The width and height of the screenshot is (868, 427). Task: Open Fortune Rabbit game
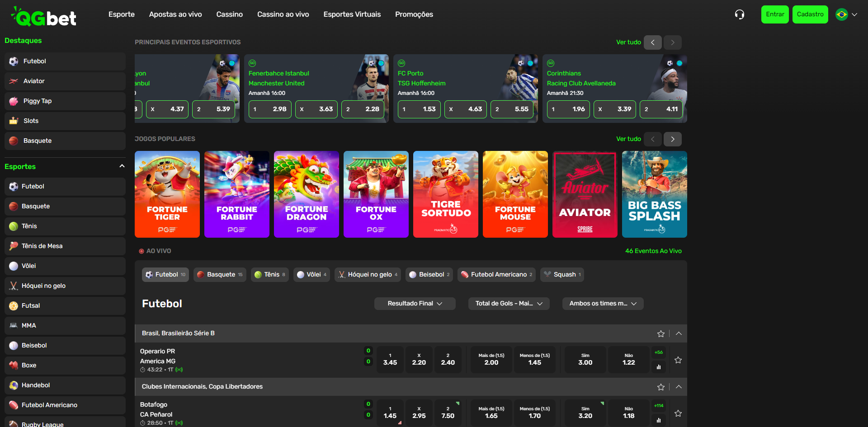click(x=237, y=194)
